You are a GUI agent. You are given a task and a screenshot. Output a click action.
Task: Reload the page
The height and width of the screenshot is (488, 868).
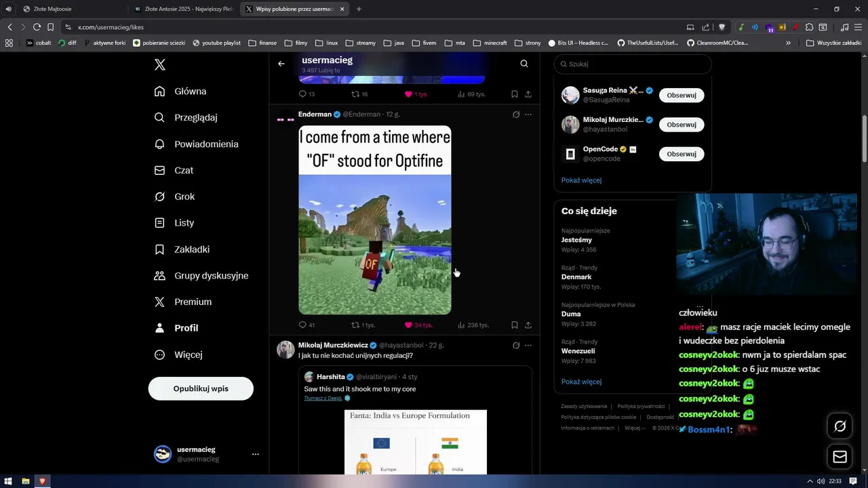click(37, 27)
